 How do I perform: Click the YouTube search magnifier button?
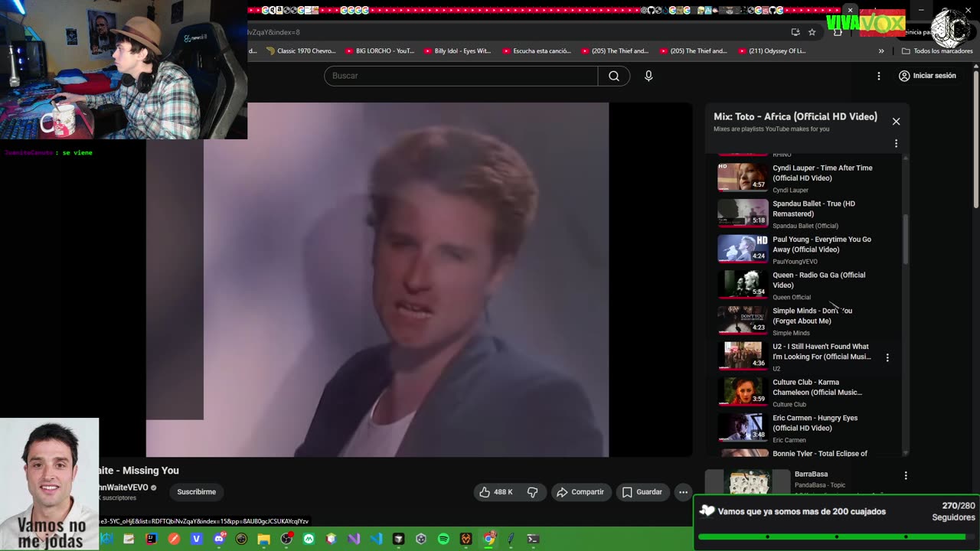(x=614, y=76)
